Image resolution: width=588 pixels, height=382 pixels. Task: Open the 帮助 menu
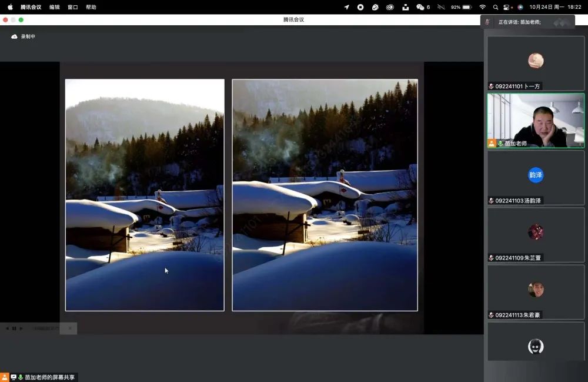tap(91, 7)
